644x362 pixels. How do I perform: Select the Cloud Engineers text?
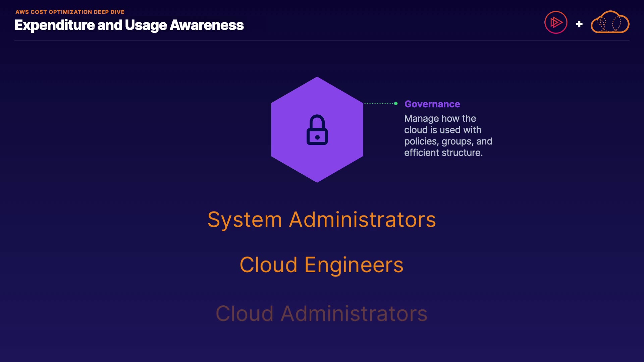coord(321,265)
